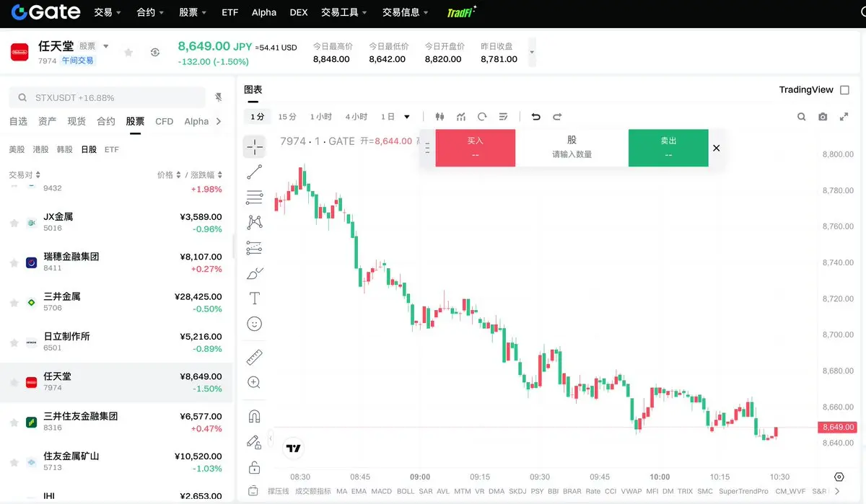The height and width of the screenshot is (504, 866).
Task: Toggle pin on the search sidebar
Action: [219, 97]
